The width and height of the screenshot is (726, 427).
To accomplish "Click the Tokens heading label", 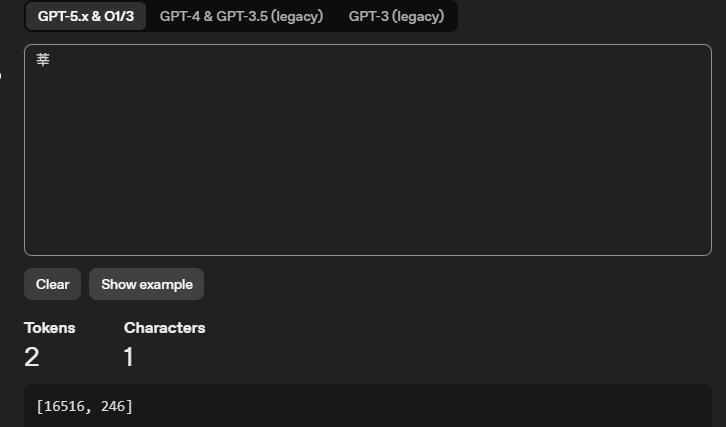I will (49, 328).
